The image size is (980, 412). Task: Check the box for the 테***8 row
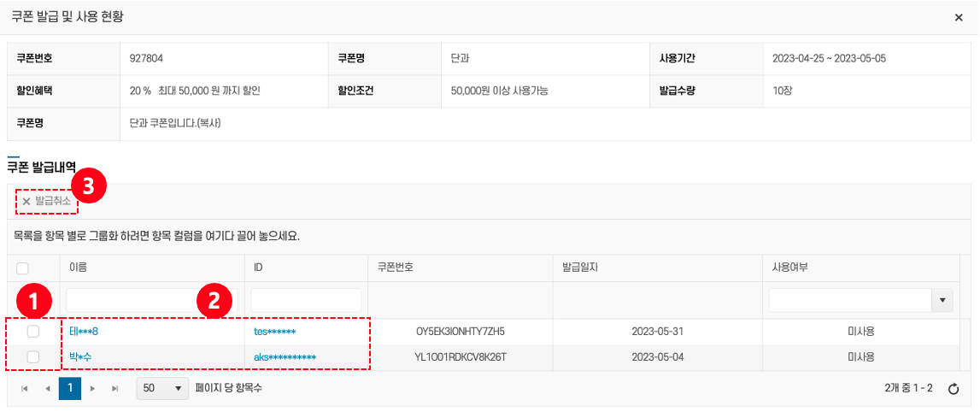pos(32,331)
